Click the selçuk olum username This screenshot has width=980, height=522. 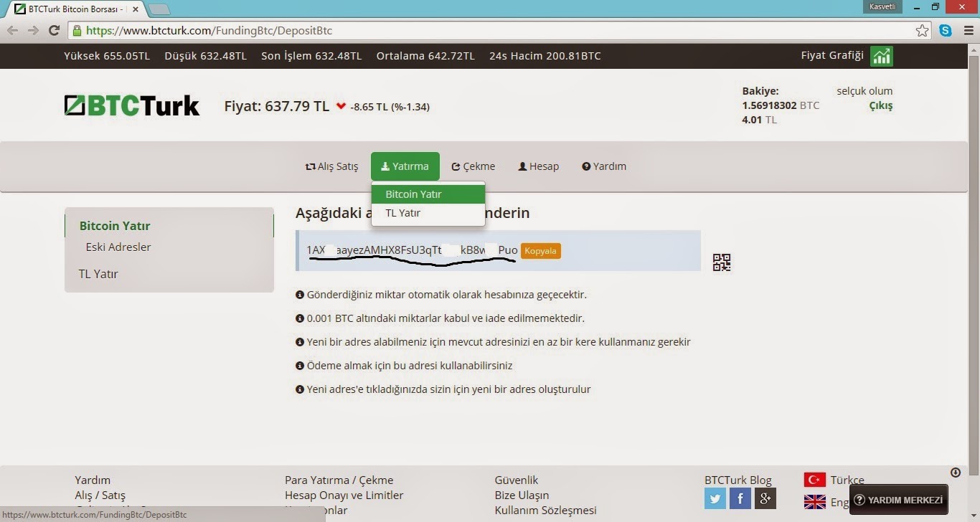(x=864, y=91)
